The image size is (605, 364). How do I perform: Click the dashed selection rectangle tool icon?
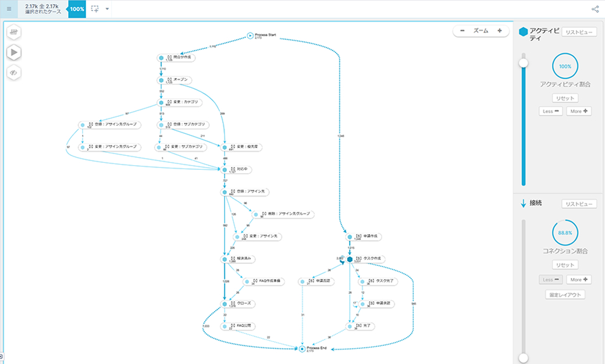click(x=95, y=9)
